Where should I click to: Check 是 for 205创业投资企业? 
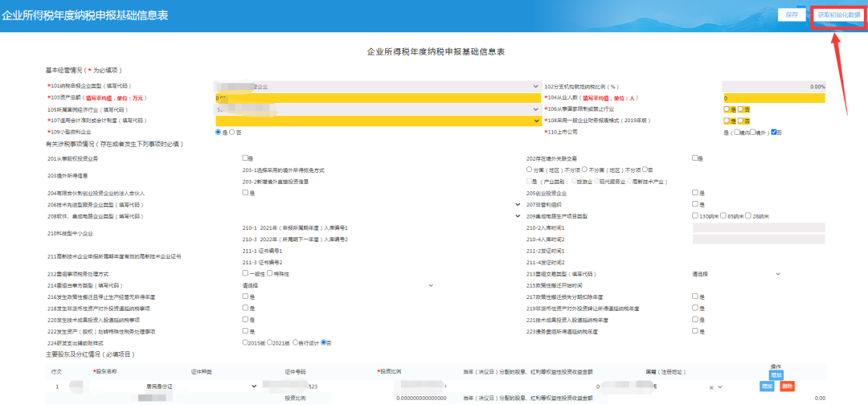coord(695,193)
